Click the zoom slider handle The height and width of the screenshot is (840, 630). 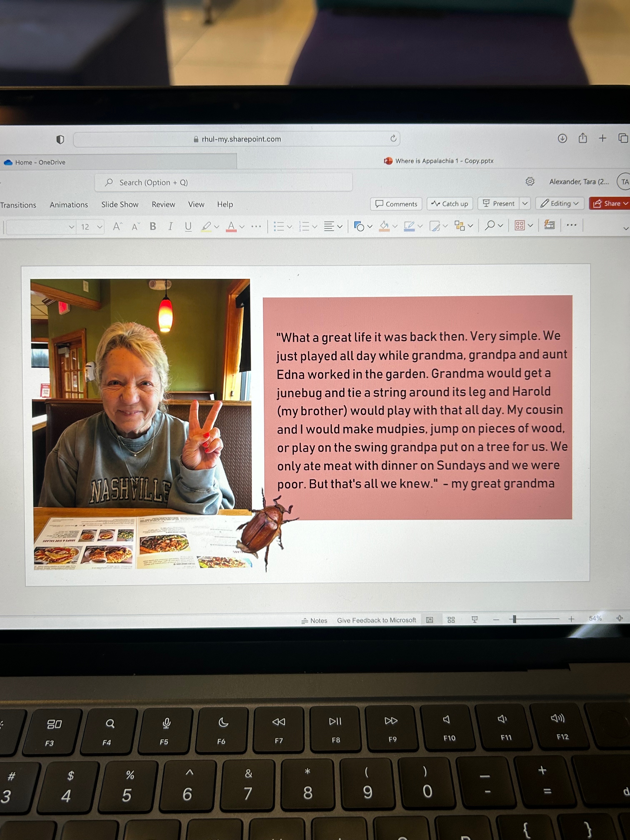coord(514,619)
